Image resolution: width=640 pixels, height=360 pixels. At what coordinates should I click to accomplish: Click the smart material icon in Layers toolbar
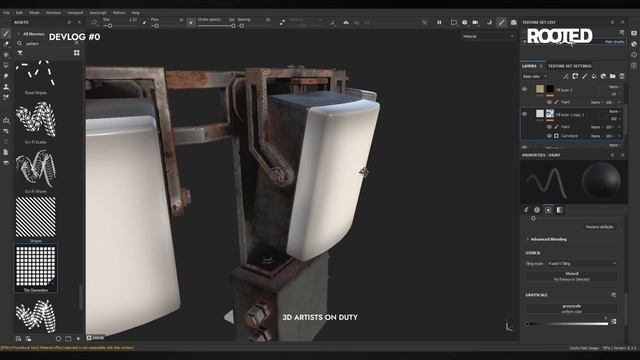[x=603, y=76]
